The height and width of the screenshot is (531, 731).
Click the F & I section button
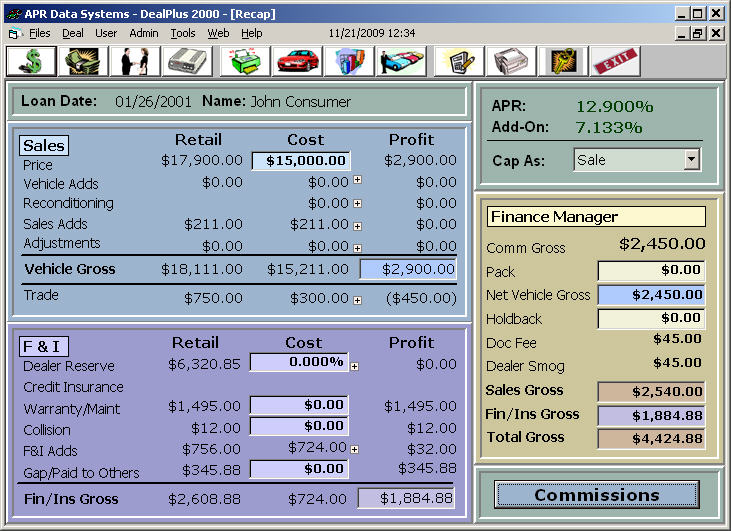(43, 346)
